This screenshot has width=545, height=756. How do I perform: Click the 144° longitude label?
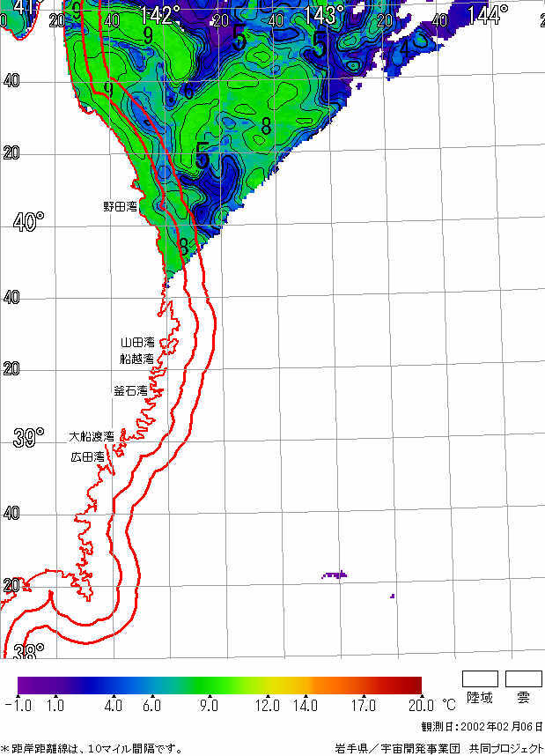[488, 14]
